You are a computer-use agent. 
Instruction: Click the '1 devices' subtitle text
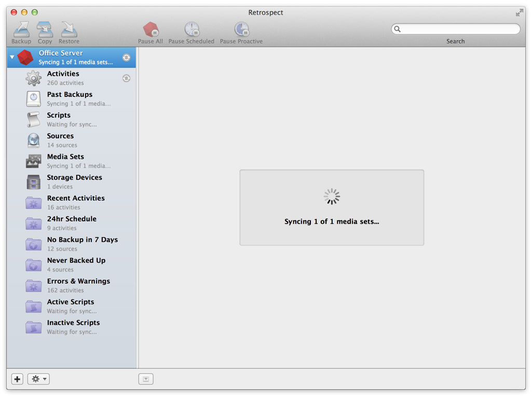[60, 186]
